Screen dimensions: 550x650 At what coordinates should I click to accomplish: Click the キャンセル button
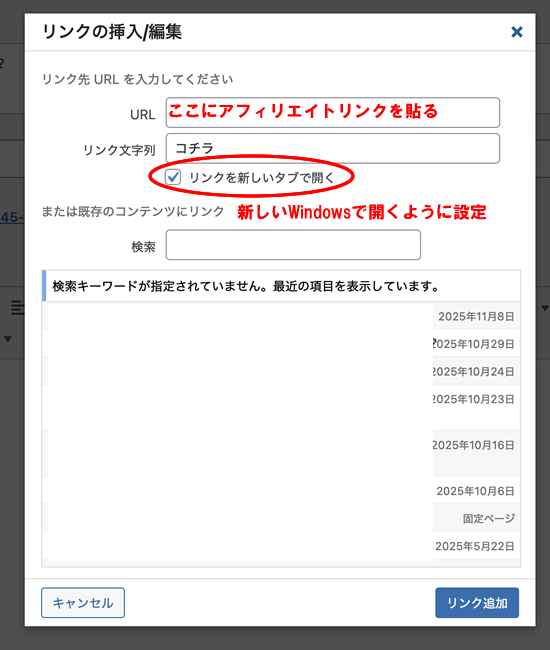point(83,602)
